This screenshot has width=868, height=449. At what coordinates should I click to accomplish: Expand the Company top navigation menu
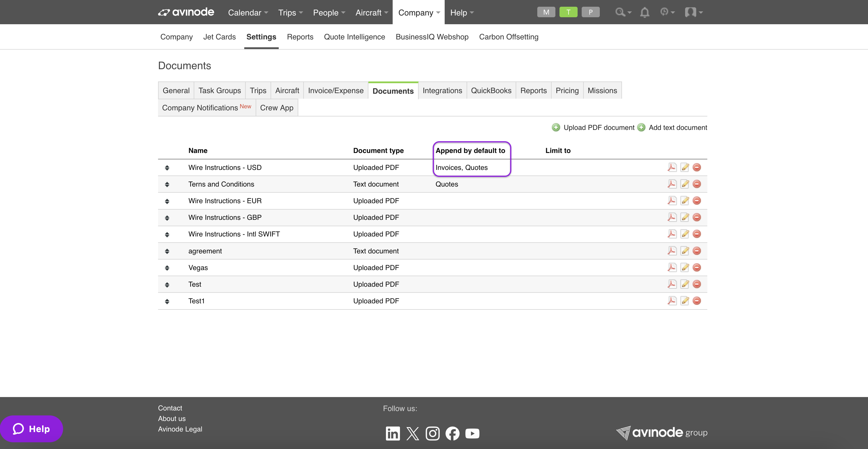pos(419,13)
